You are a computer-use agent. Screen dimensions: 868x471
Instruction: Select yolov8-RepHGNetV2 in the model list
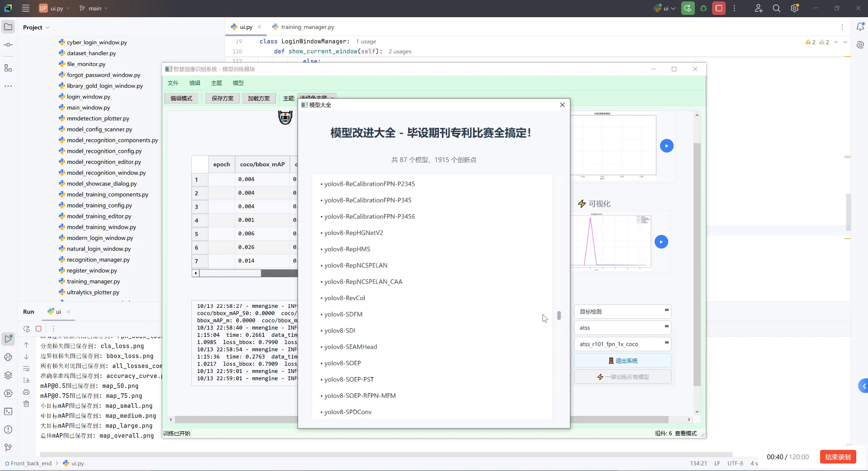tap(354, 233)
